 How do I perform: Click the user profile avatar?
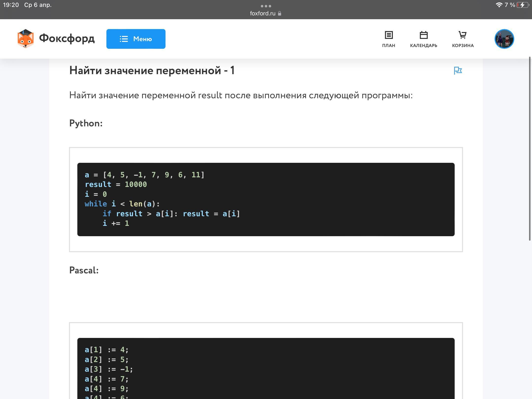pos(504,39)
